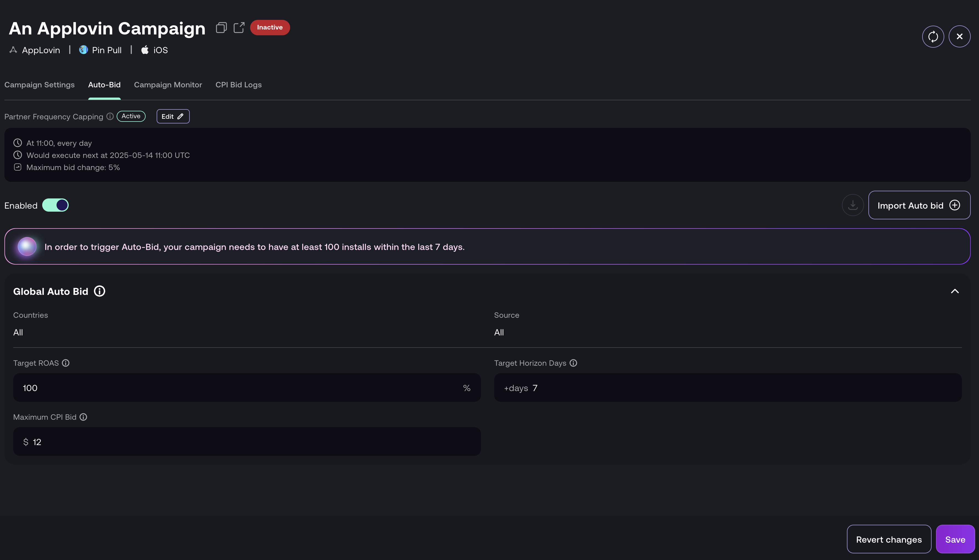Click the Apple iOS platform icon
The width and height of the screenshot is (979, 560).
145,50
